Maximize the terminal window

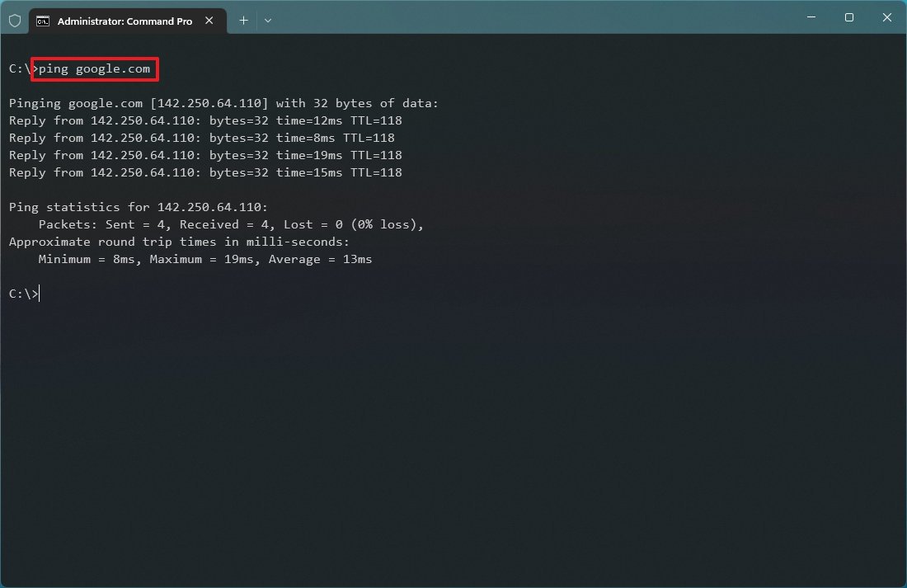coord(849,17)
